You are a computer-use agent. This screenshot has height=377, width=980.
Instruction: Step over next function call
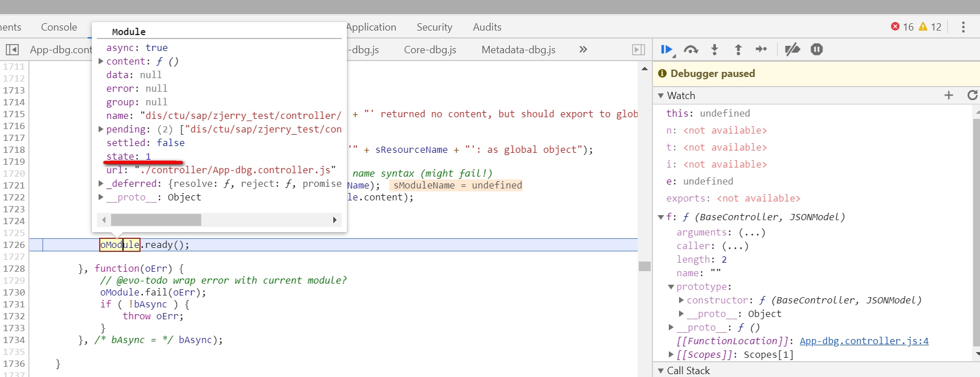pos(691,50)
